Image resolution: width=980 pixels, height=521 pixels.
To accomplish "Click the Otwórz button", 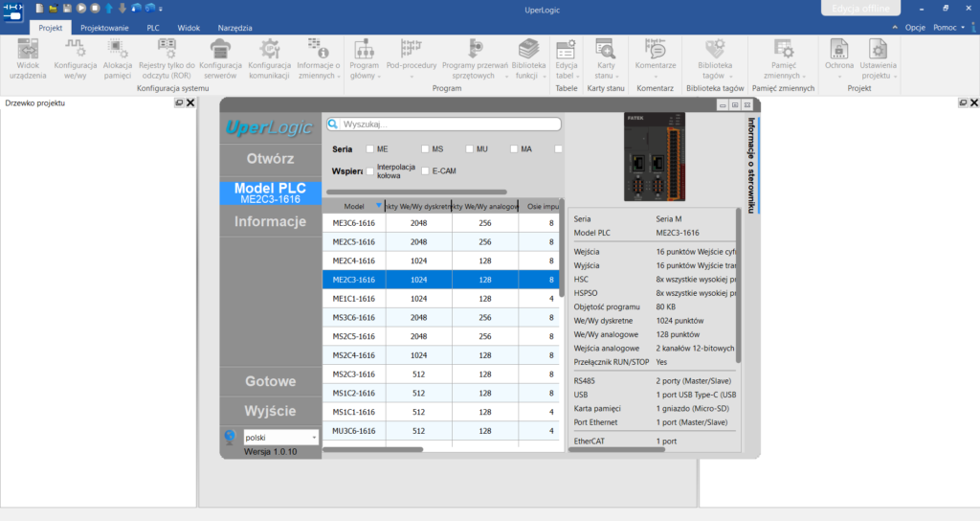I will point(271,159).
